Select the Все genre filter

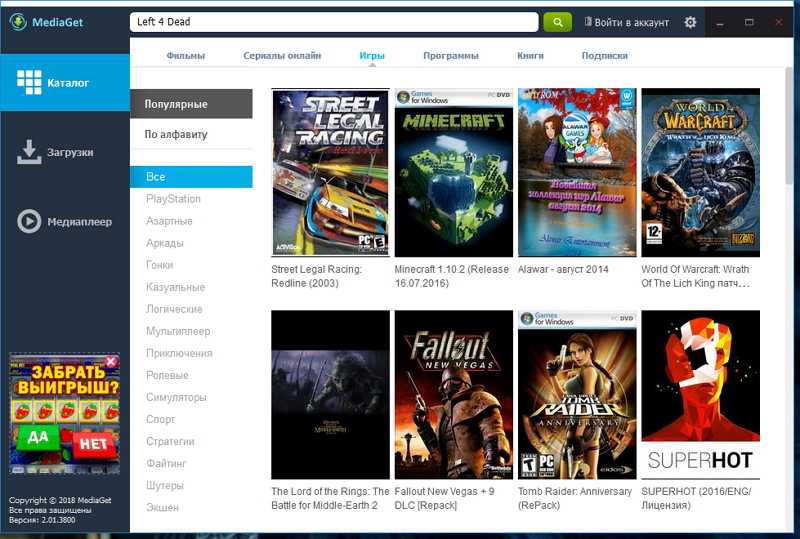click(191, 177)
